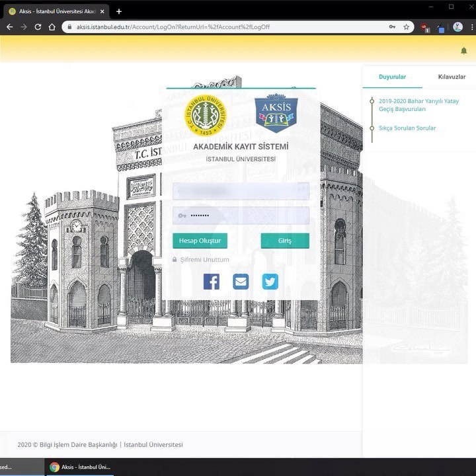Image resolution: width=476 pixels, height=476 pixels.
Task: Click the Facebook icon below the login form
Action: pos(212,282)
